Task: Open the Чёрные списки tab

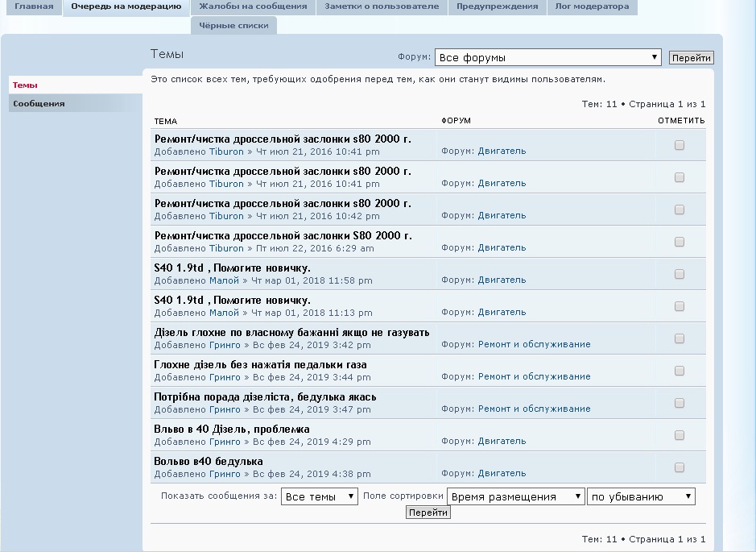Action: (233, 25)
